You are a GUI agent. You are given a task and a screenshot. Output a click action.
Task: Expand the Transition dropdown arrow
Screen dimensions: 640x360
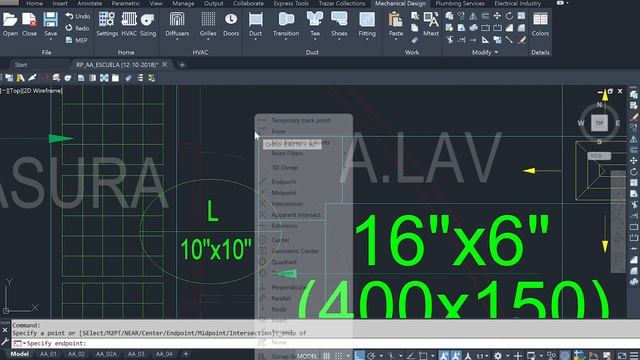(x=286, y=40)
